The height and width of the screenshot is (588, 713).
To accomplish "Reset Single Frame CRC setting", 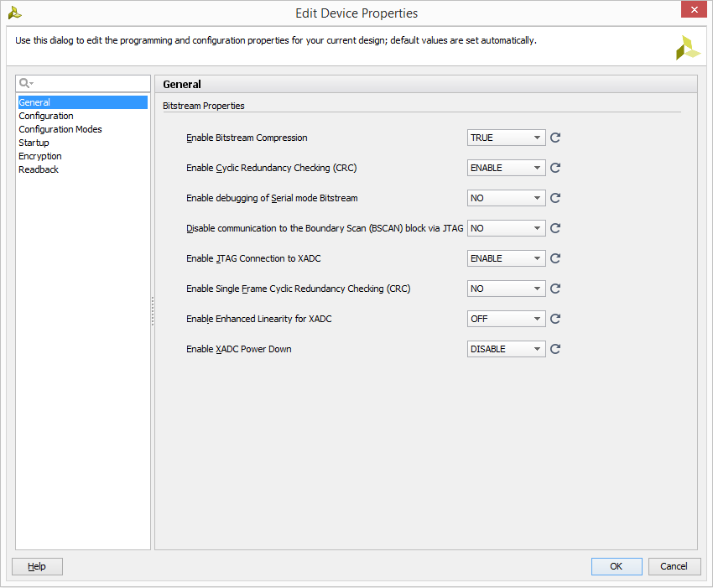I will pos(555,289).
